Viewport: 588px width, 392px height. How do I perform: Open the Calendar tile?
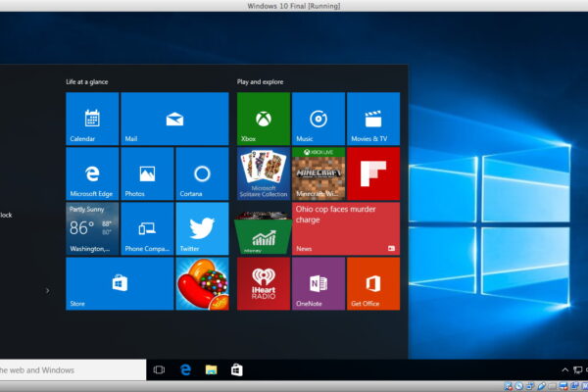click(x=92, y=119)
